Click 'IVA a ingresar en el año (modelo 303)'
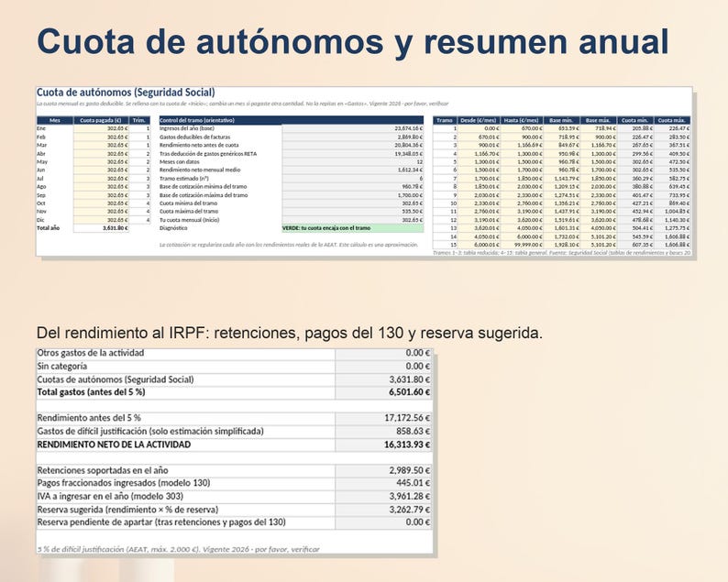The height and width of the screenshot is (582, 728). coord(110,496)
